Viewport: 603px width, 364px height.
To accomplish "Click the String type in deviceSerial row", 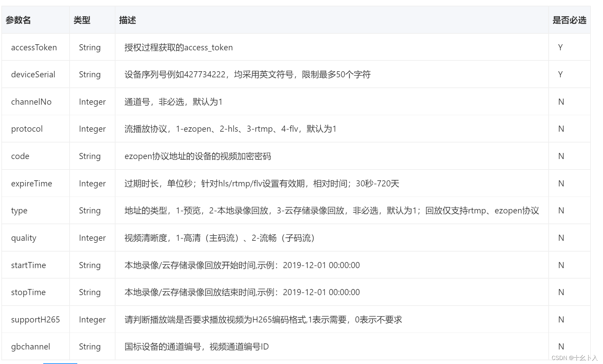I will pos(90,75).
